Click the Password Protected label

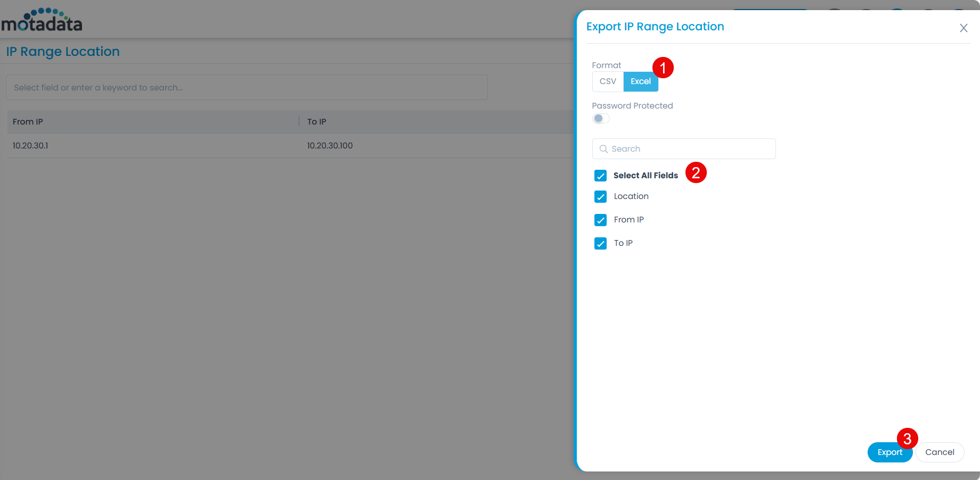pos(632,105)
